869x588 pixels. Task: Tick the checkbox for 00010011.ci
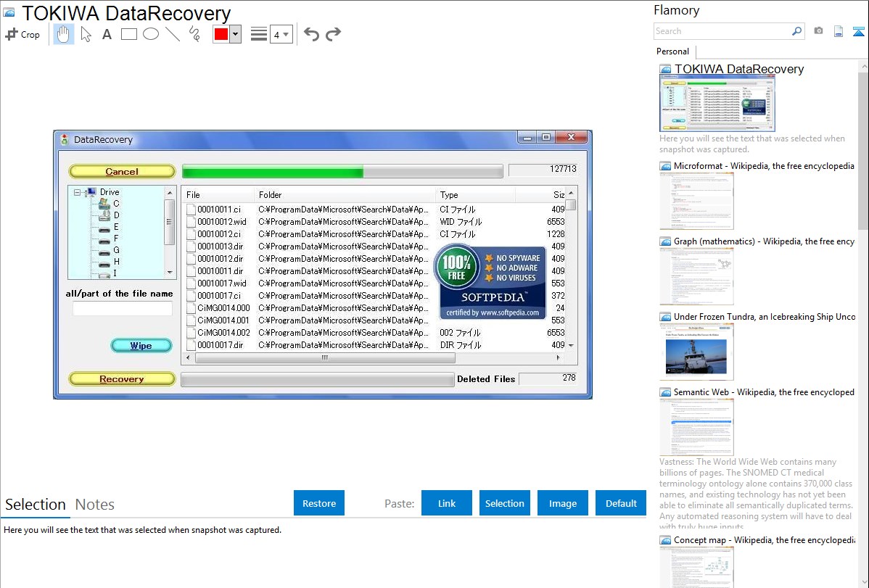pos(191,210)
